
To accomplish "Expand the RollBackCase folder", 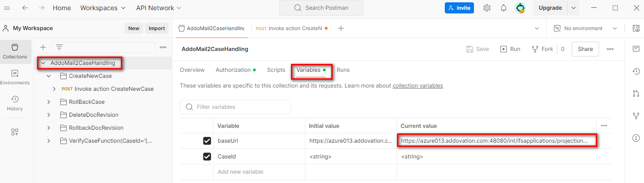I will click(x=49, y=102).
